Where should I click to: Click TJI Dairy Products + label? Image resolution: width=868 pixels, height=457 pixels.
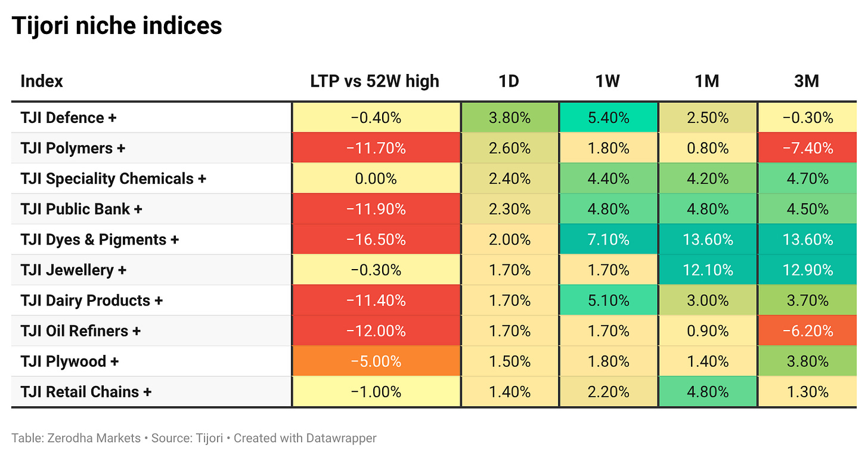point(92,300)
